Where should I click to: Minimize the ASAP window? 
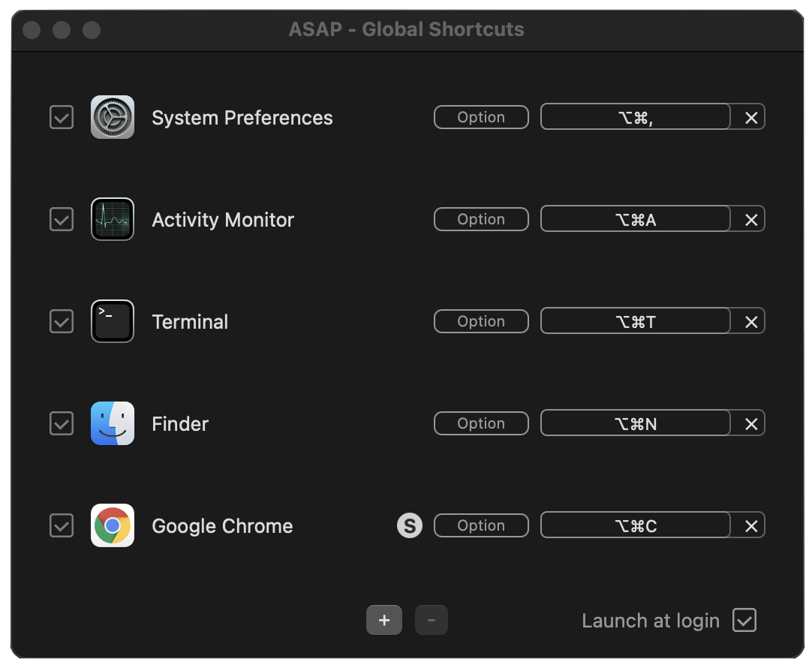[x=62, y=30]
